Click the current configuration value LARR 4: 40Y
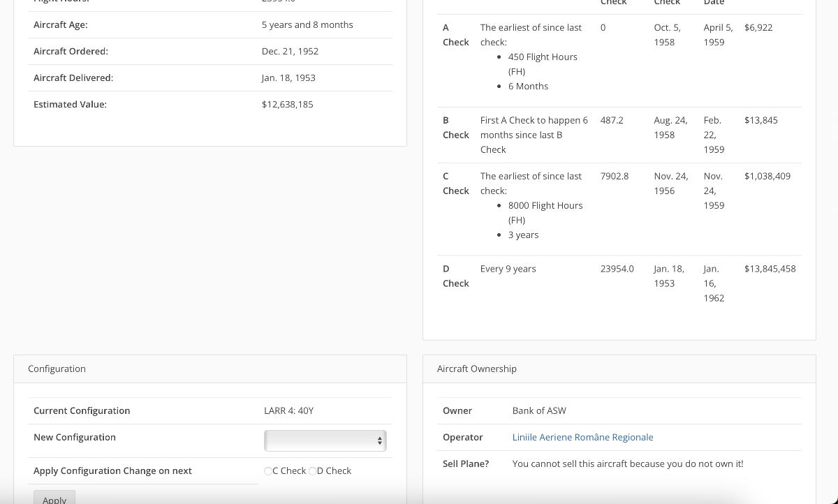838x504 pixels. pos(288,411)
